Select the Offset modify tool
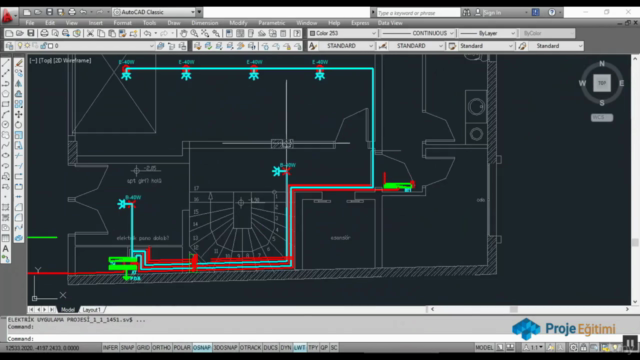 click(19, 94)
